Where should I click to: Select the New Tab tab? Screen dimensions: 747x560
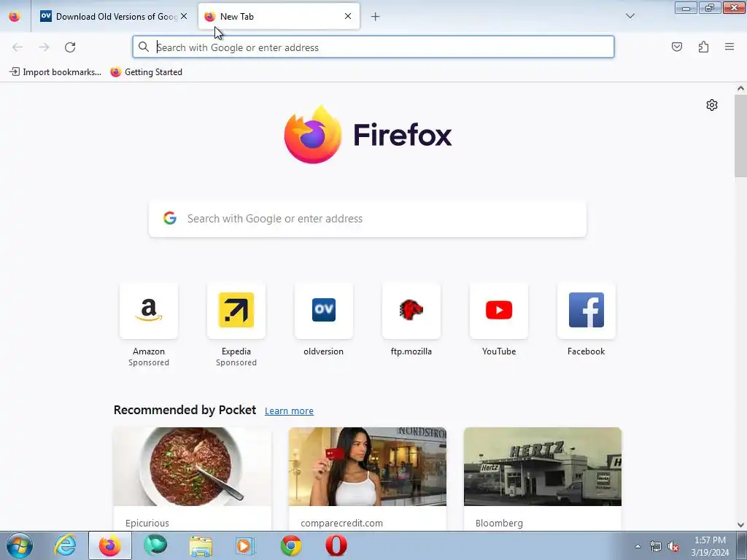pyautogui.click(x=279, y=17)
